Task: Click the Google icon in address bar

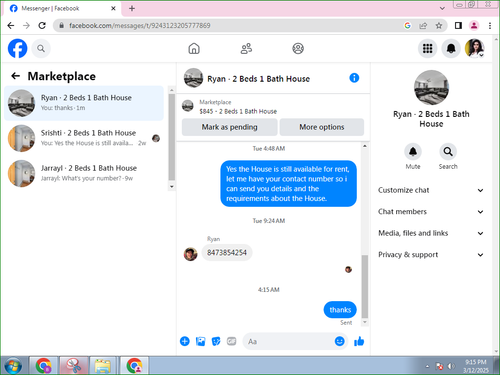Action: 407,25
